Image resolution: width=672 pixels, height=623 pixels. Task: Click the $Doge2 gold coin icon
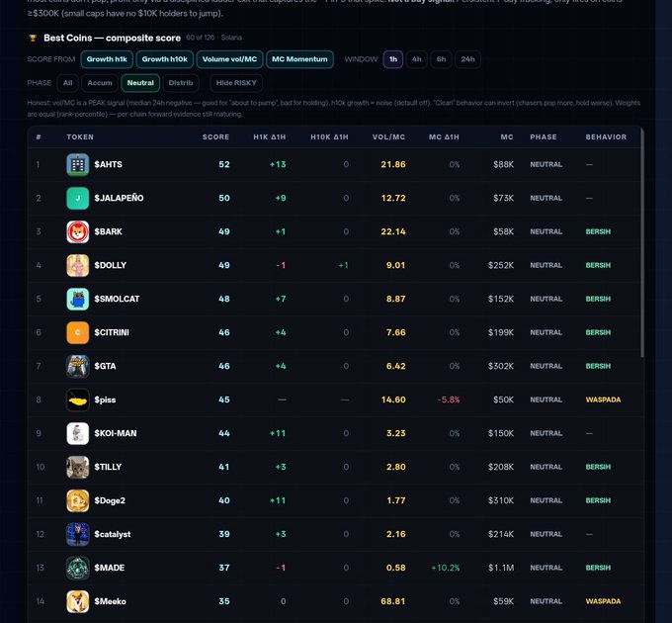[x=77, y=500]
